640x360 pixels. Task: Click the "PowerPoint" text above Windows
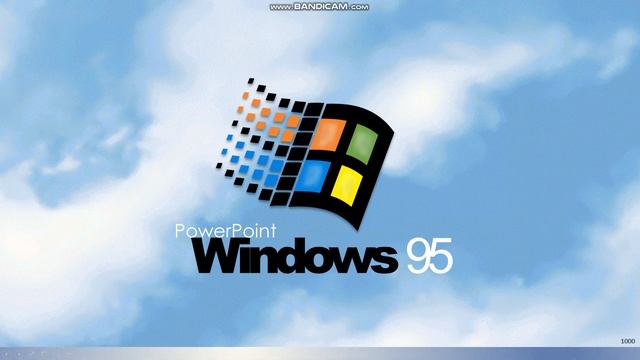[x=226, y=231]
